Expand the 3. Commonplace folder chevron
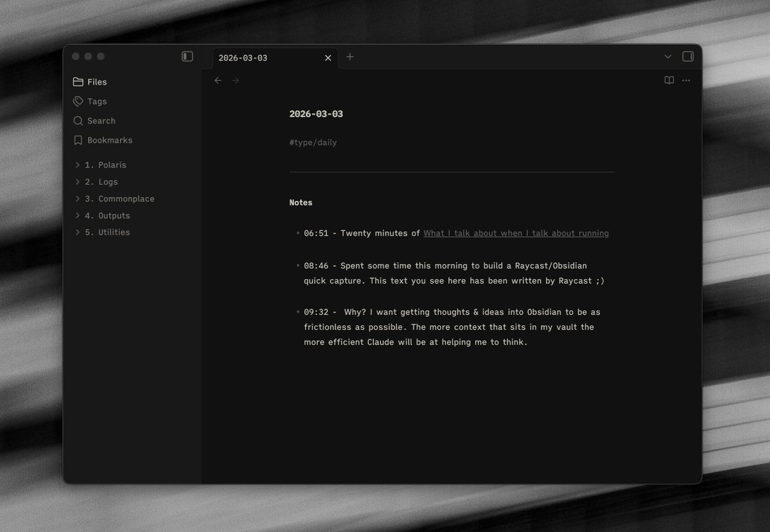The image size is (770, 532). click(78, 198)
